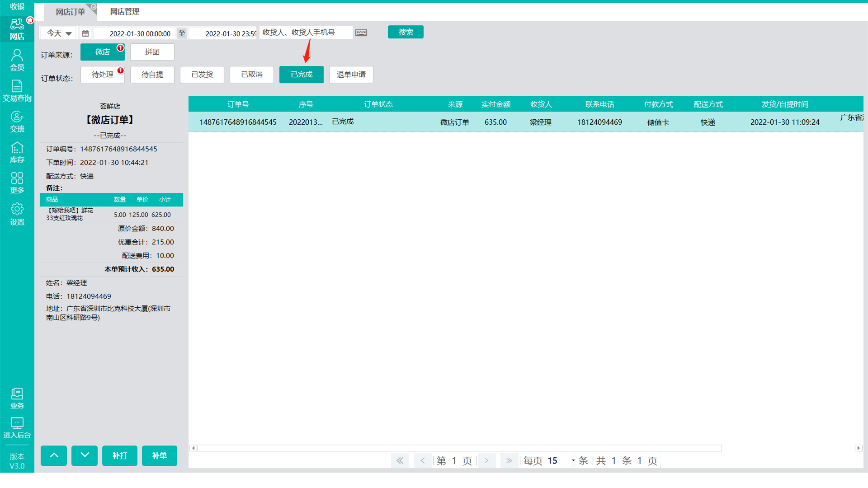Viewport: 868px width, 488px height.
Task: Filter orders by 已完成 status
Action: 302,75
